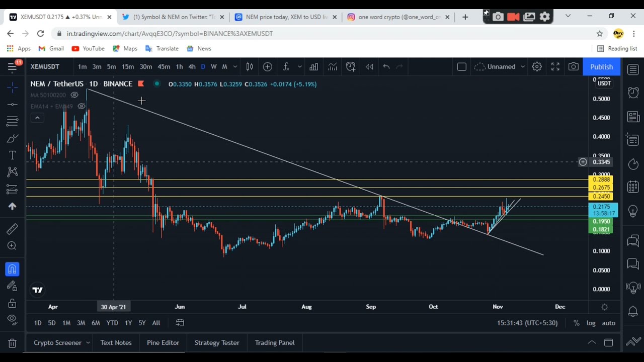Open the news panel icon
The image size is (644, 362).
[633, 117]
